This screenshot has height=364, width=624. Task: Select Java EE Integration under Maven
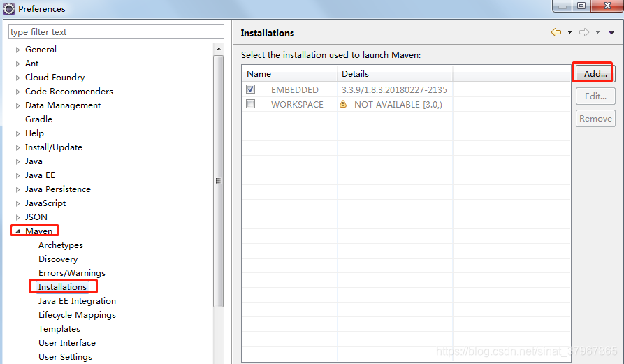tap(77, 300)
